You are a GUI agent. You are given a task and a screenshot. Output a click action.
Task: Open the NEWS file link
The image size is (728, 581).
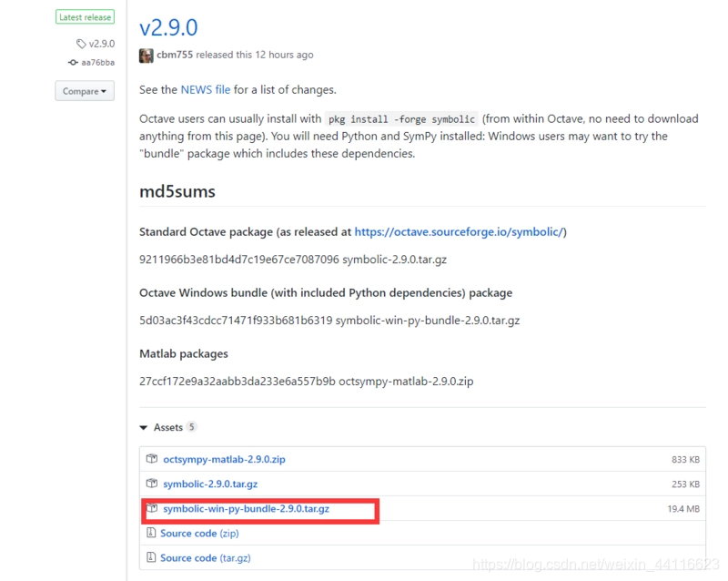pos(206,90)
